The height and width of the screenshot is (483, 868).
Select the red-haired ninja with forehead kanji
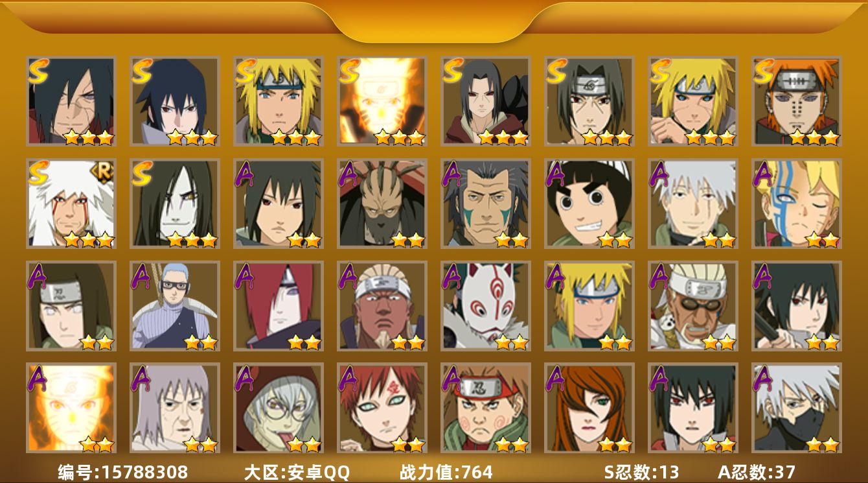(382, 408)
